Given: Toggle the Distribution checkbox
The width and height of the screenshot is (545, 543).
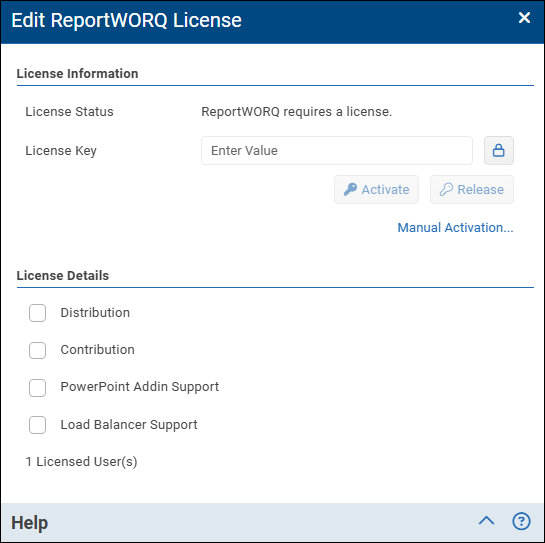Looking at the screenshot, I should tap(38, 313).
